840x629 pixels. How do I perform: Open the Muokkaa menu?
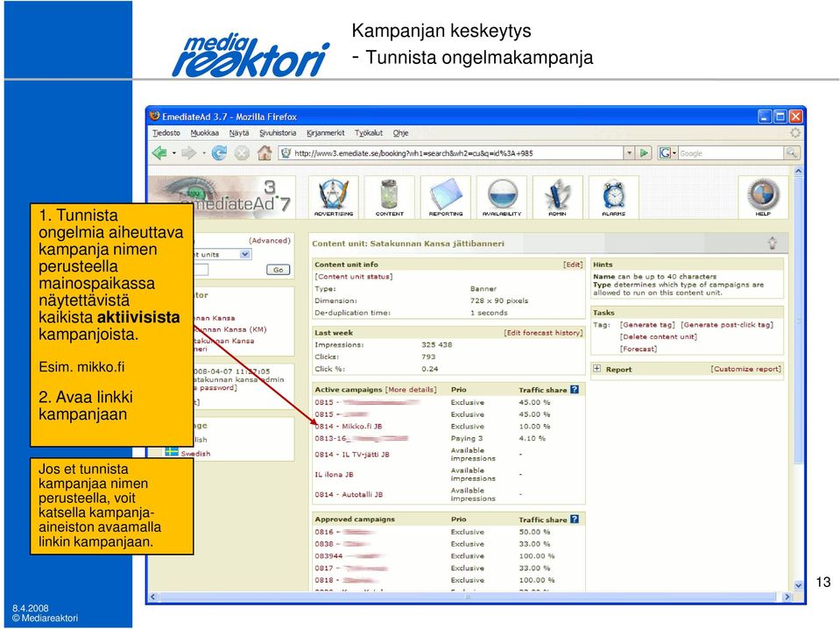205,133
